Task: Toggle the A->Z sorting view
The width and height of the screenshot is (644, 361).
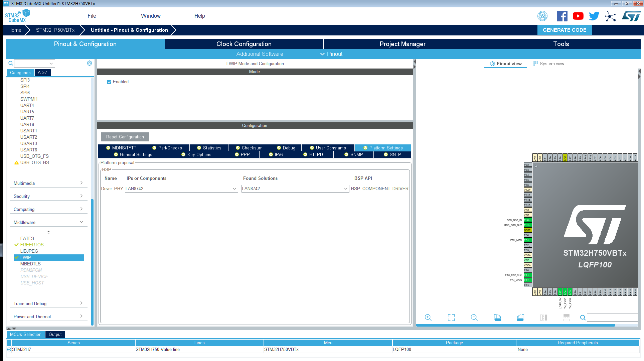Action: click(x=42, y=73)
